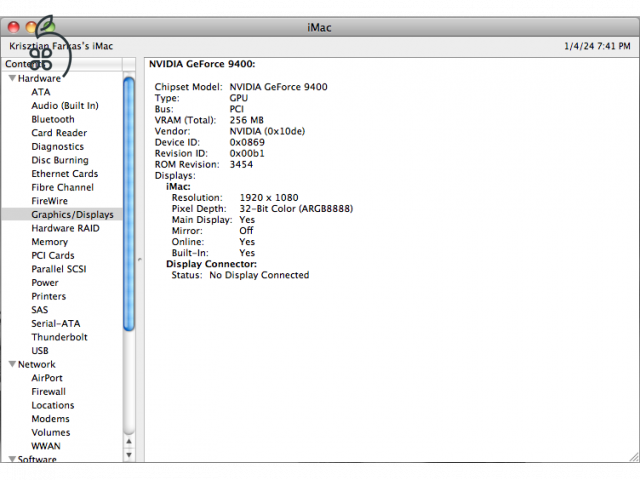The height and width of the screenshot is (480, 640).
Task: Click the Bus value PCI
Action: pyautogui.click(x=237, y=109)
